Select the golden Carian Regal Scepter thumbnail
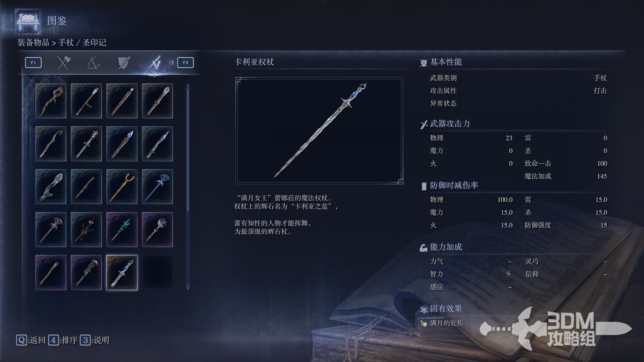644x362 pixels. tap(122, 273)
